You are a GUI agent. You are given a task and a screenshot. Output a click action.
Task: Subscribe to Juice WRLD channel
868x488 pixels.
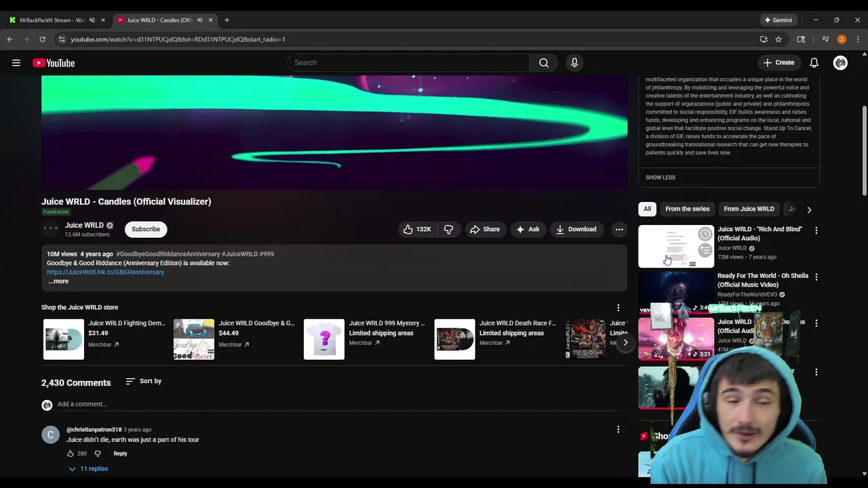(x=146, y=229)
